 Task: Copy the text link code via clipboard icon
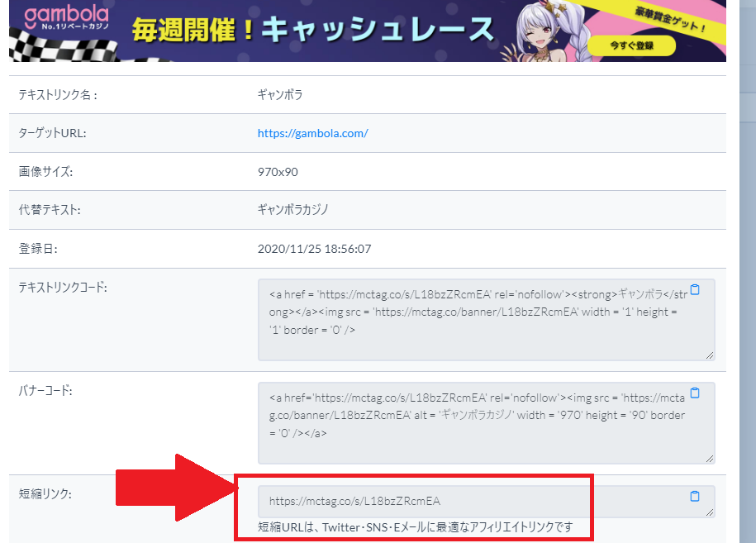coord(695,290)
